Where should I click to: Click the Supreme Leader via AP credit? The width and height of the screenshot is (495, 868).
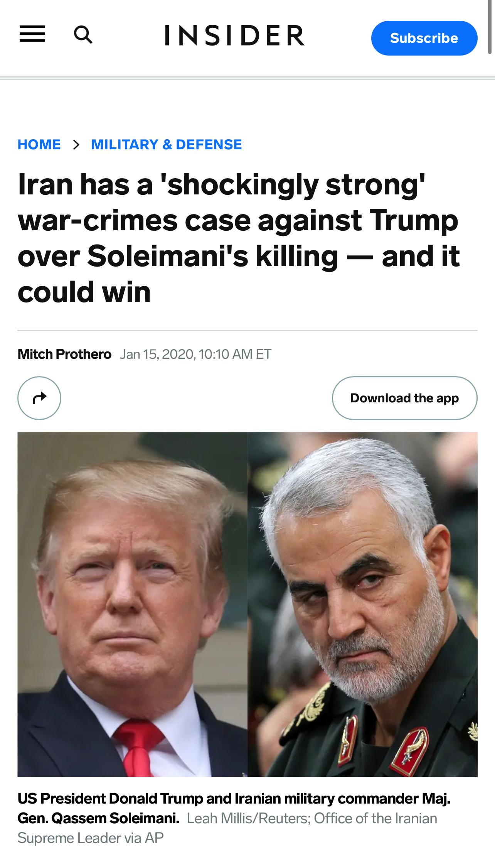[91, 838]
